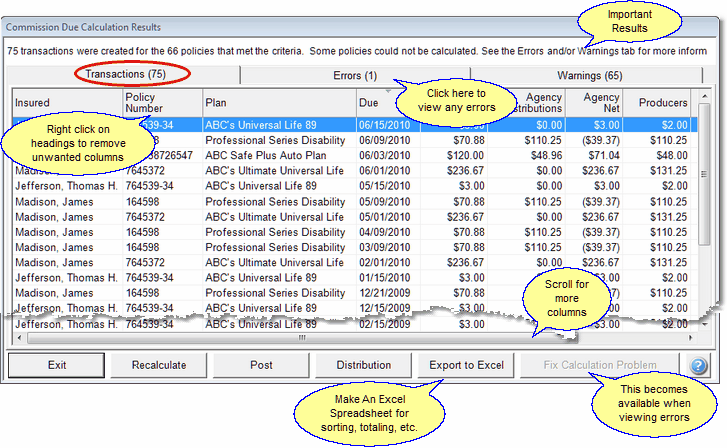Sort by the Plan column header
Image resolution: width=727 pixels, height=448 pixels.
[x=278, y=103]
